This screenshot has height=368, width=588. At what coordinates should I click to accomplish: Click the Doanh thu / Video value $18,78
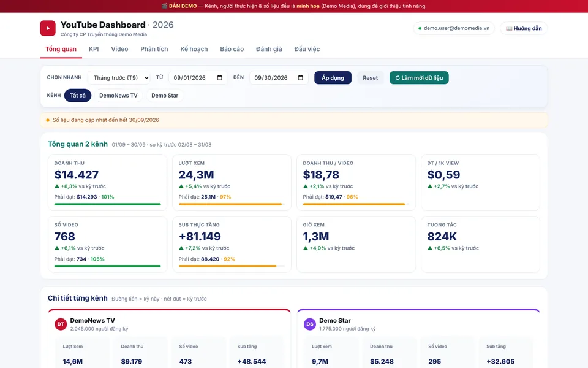click(x=321, y=175)
